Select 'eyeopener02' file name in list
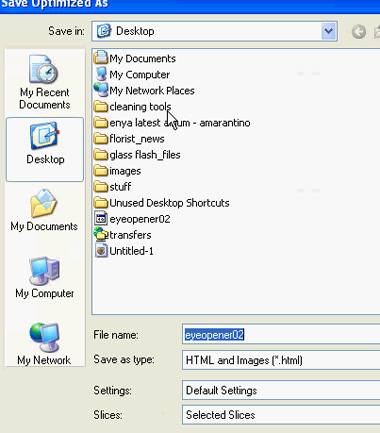Image resolution: width=380 pixels, height=433 pixels. tap(140, 219)
